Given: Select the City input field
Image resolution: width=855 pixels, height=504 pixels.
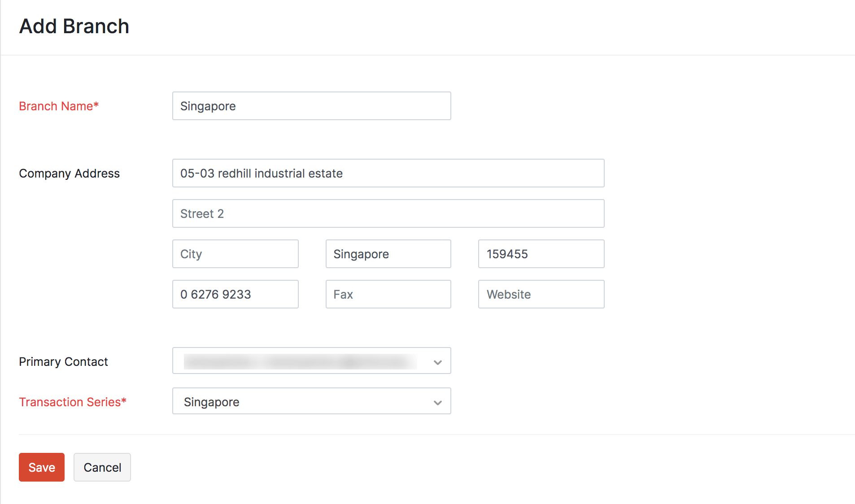Looking at the screenshot, I should coord(235,254).
